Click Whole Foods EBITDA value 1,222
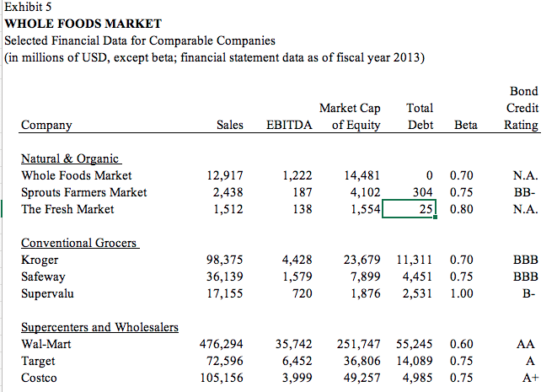The image size is (557, 392). (297, 175)
